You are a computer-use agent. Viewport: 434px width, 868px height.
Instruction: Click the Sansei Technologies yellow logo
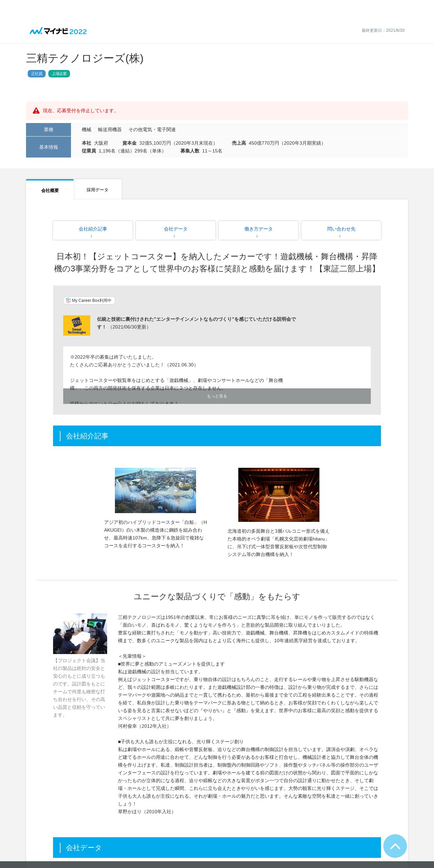pyautogui.click(x=77, y=325)
